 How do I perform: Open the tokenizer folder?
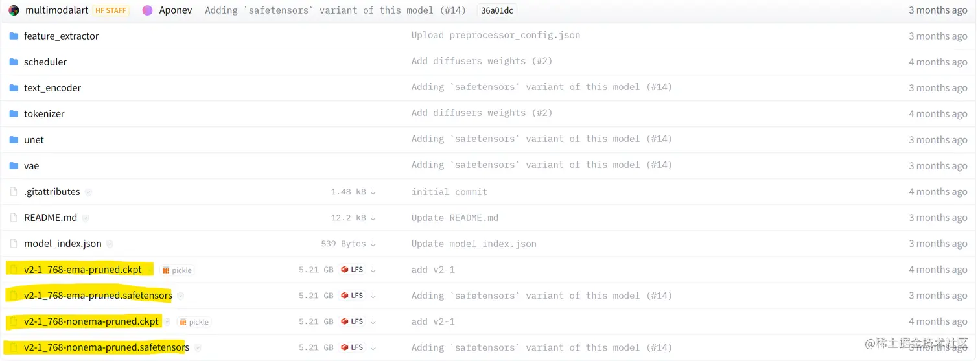point(44,113)
